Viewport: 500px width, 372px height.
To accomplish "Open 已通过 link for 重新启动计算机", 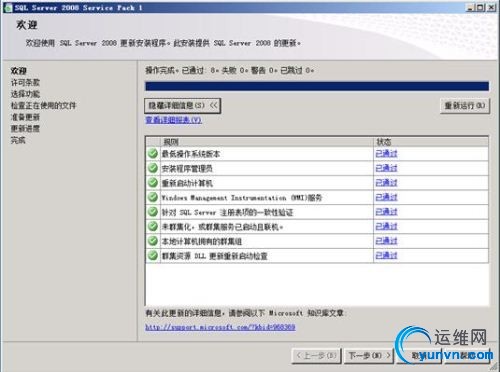I will point(386,183).
